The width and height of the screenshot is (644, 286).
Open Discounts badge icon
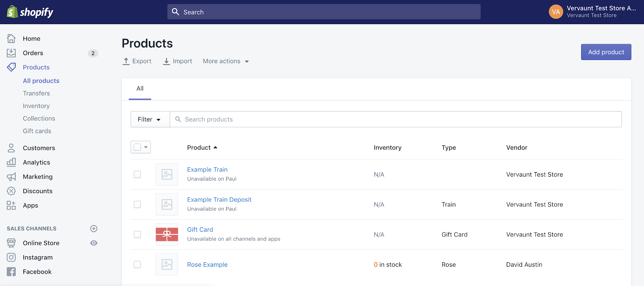click(11, 191)
